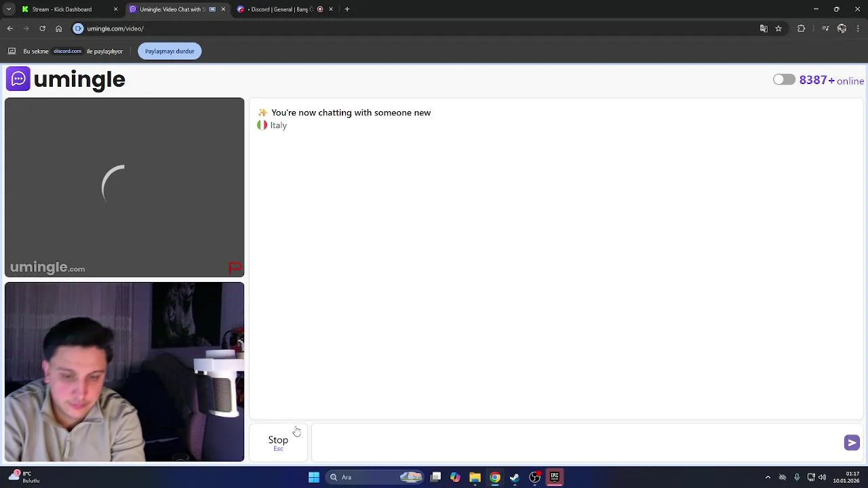Open the media controls icon in toolbar

click(825, 28)
